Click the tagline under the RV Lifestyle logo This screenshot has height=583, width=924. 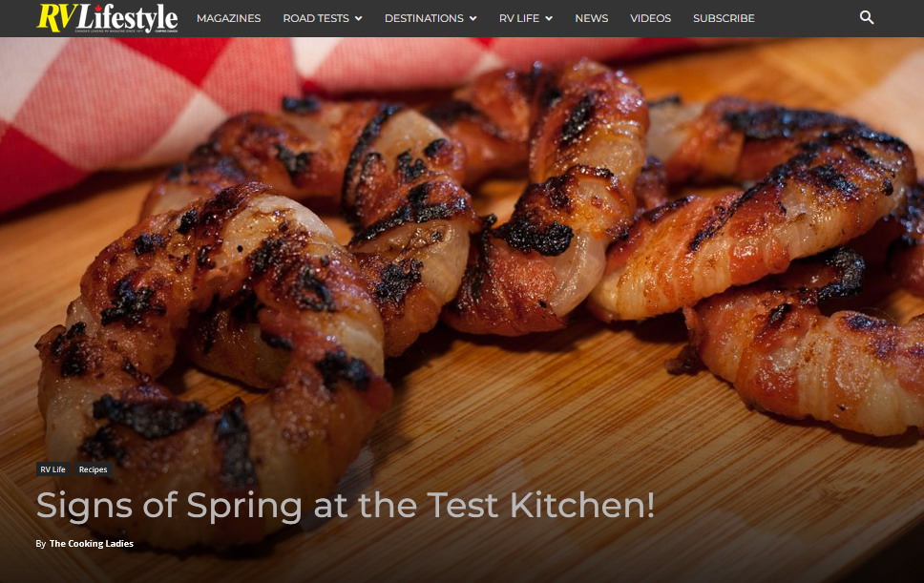click(x=107, y=31)
